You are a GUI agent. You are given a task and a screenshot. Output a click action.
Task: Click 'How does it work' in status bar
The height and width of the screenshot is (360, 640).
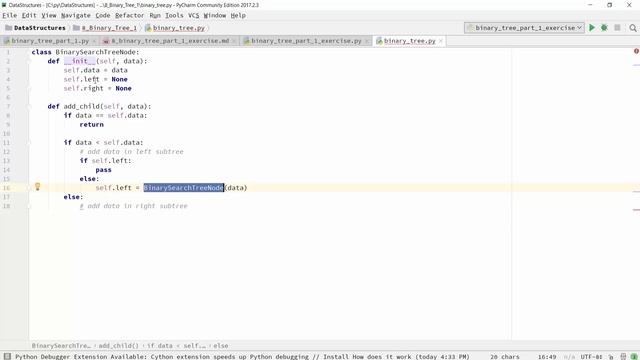point(382,357)
